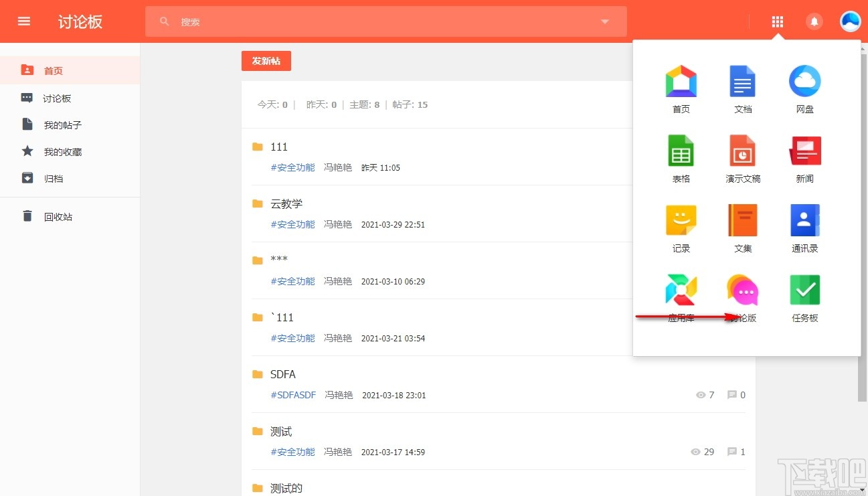
Task: Click author 冯艳艳 on the SDFA post
Action: (339, 395)
